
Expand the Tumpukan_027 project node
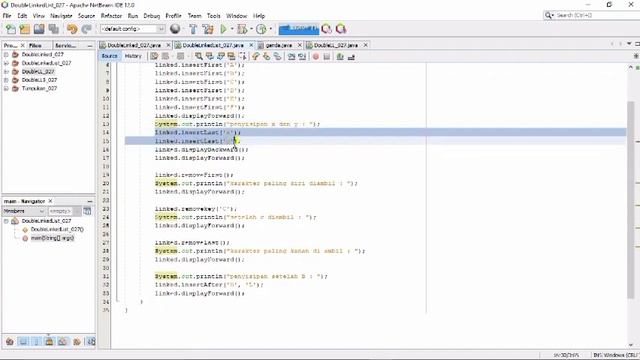6,88
